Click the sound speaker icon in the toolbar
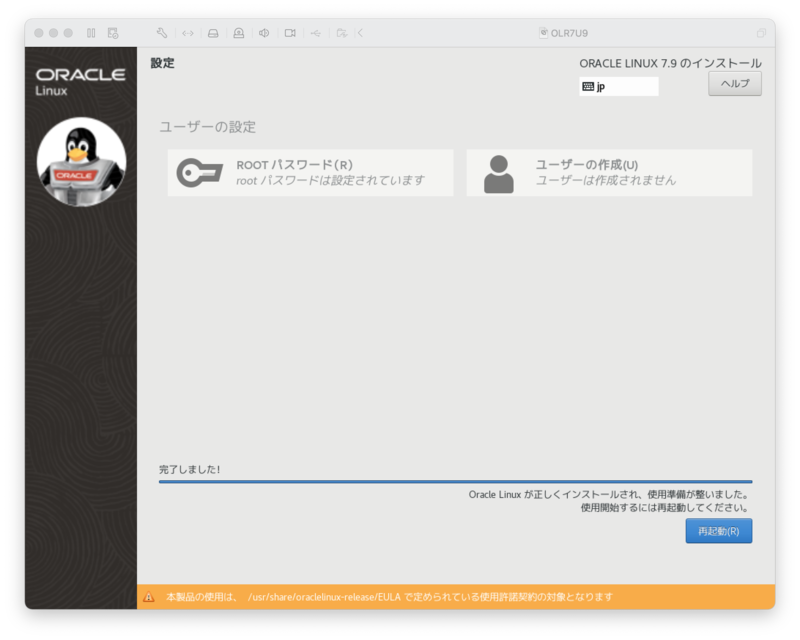This screenshot has height=640, width=800. (x=264, y=33)
